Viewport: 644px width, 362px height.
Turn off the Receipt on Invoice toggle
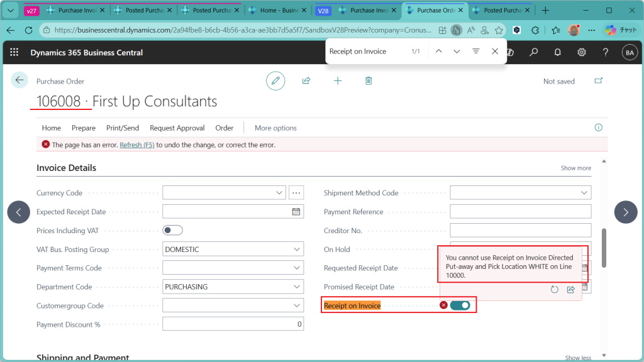pos(460,305)
